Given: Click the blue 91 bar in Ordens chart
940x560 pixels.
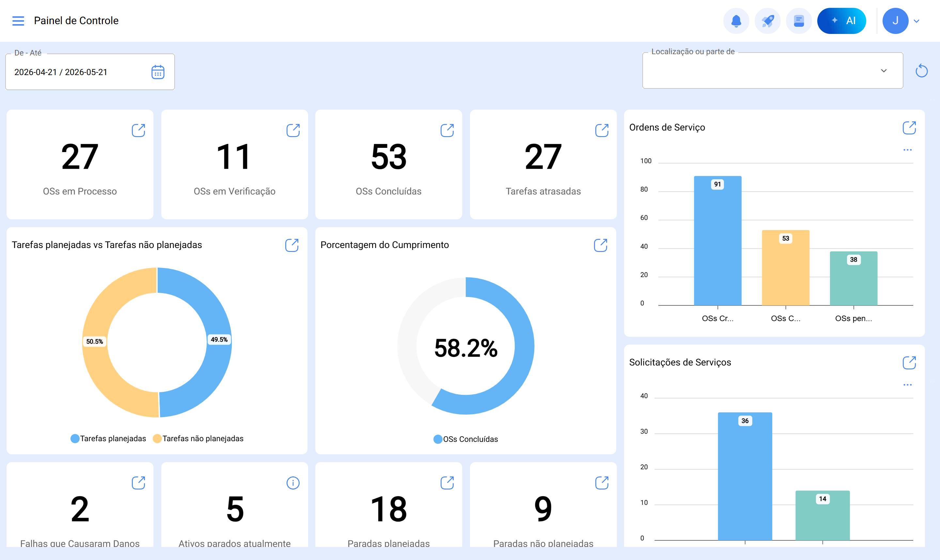Looking at the screenshot, I should 717,241.
